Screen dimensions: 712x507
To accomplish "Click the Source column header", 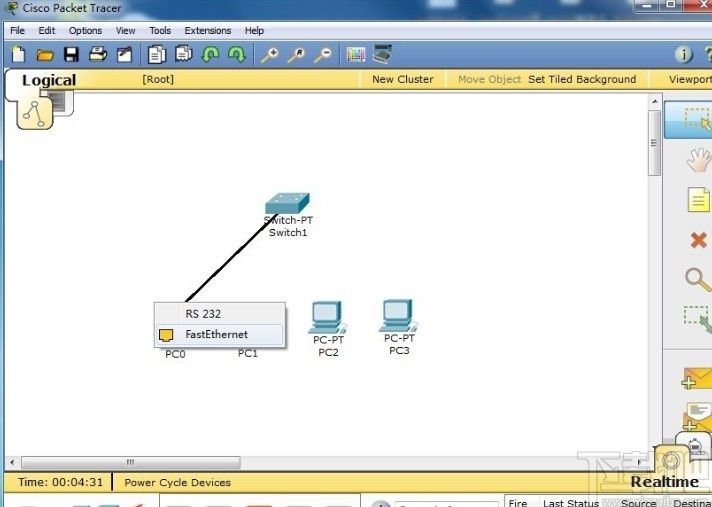I will click(x=638, y=503).
